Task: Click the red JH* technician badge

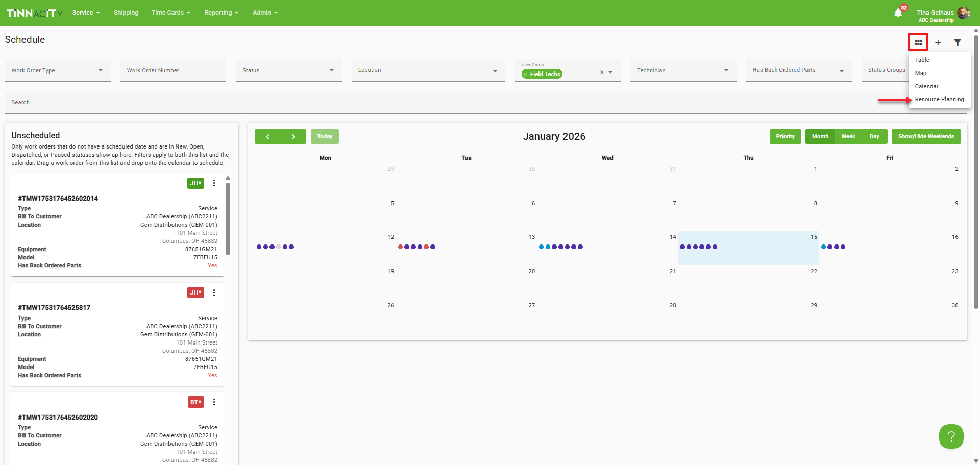Action: point(195,292)
